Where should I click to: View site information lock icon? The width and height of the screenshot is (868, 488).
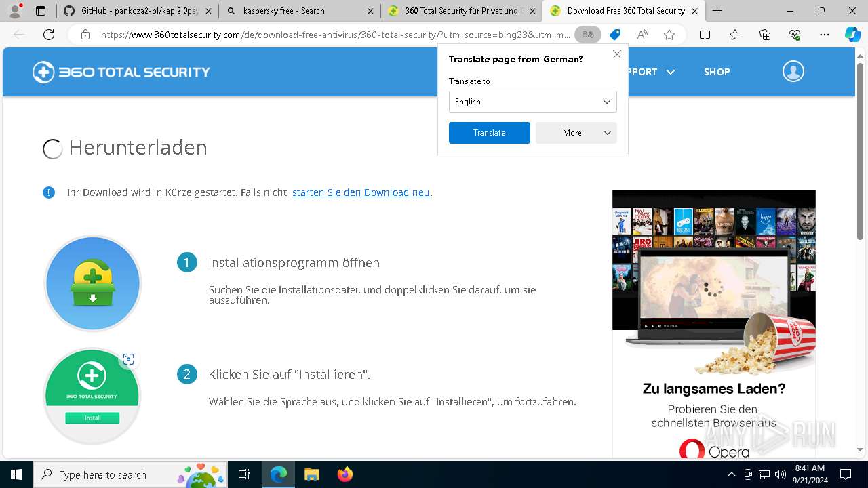click(85, 35)
